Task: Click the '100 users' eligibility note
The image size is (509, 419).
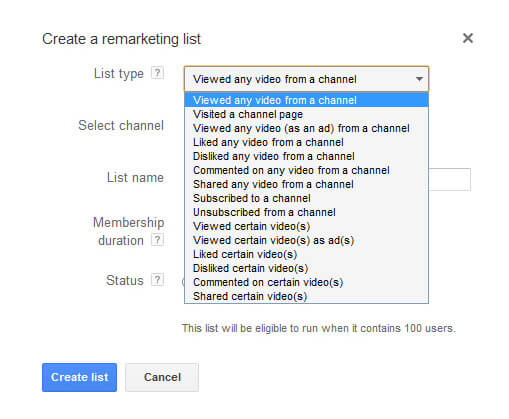Action: point(319,328)
